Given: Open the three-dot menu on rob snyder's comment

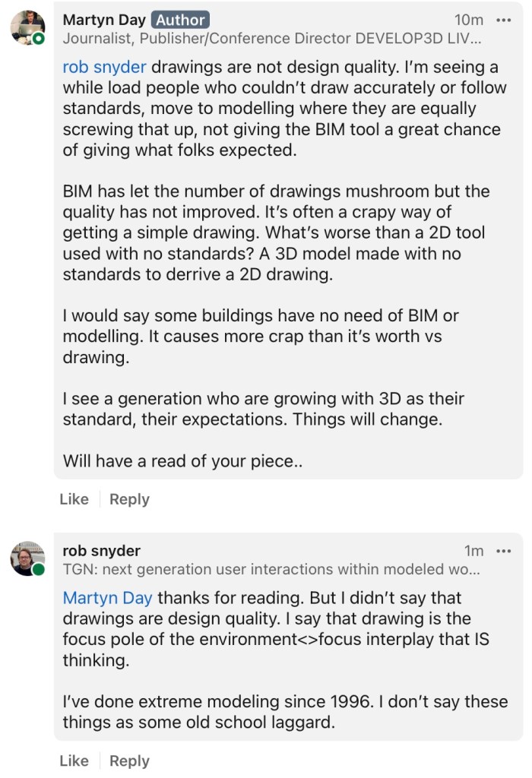Looking at the screenshot, I should pyautogui.click(x=503, y=551).
